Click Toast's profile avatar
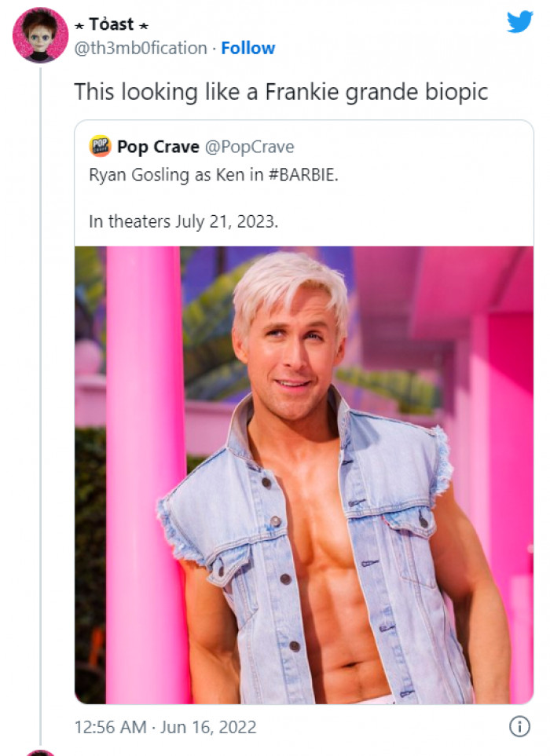 tap(40, 35)
